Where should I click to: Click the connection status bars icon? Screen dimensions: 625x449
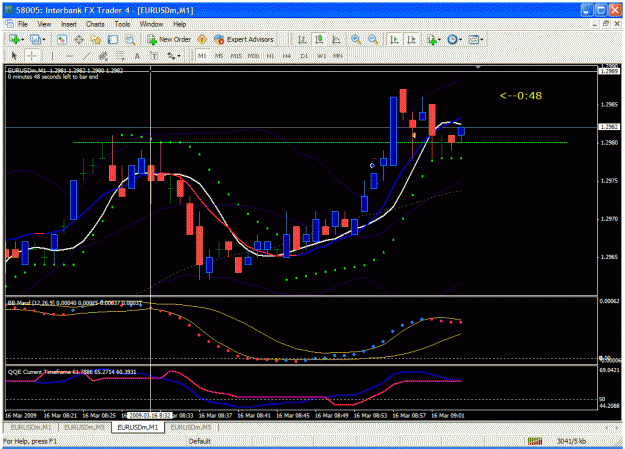tap(535, 441)
